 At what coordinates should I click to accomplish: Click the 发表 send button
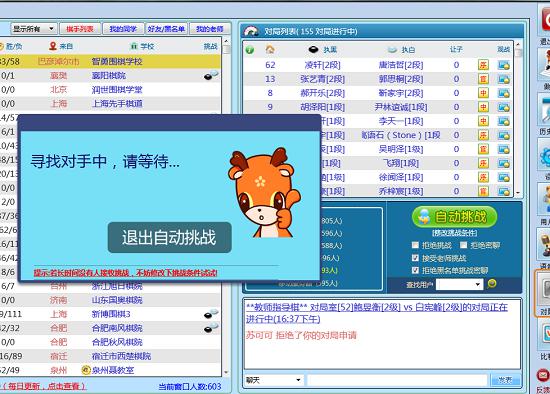click(x=505, y=380)
